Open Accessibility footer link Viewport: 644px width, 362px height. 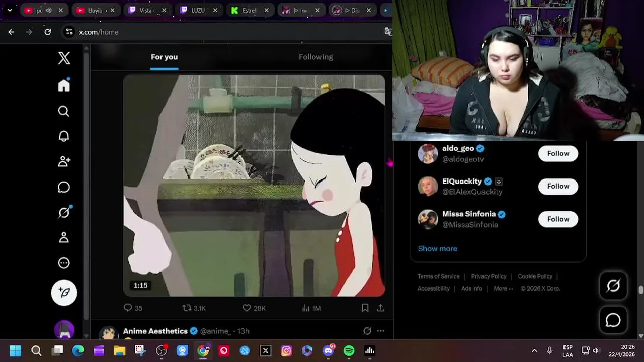(433, 288)
